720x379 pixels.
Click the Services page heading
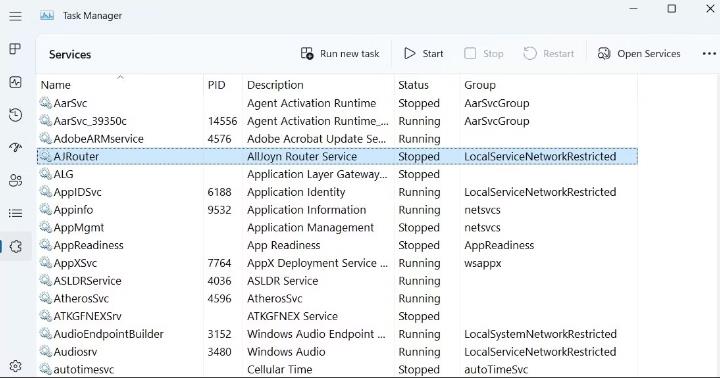(x=70, y=54)
